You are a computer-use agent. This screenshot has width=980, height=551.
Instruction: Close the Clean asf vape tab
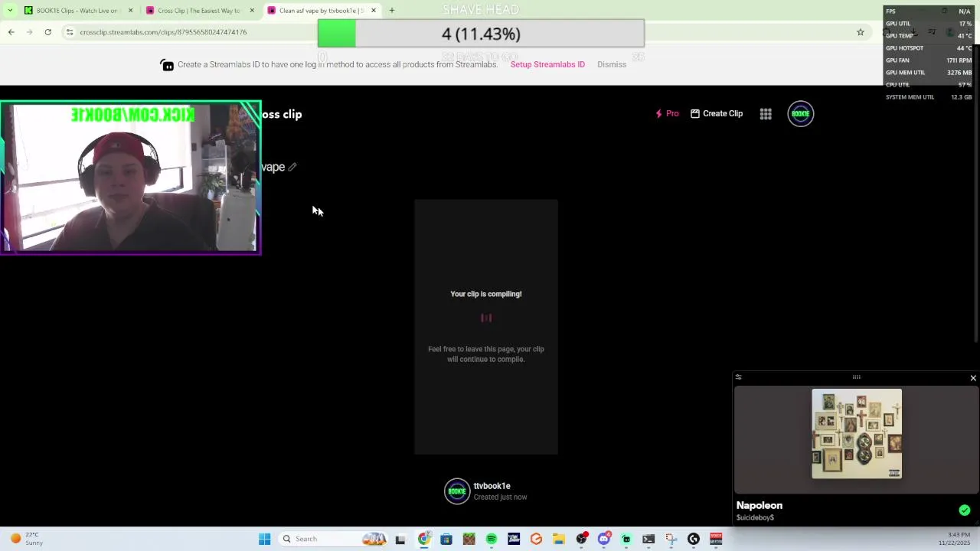coord(374,11)
